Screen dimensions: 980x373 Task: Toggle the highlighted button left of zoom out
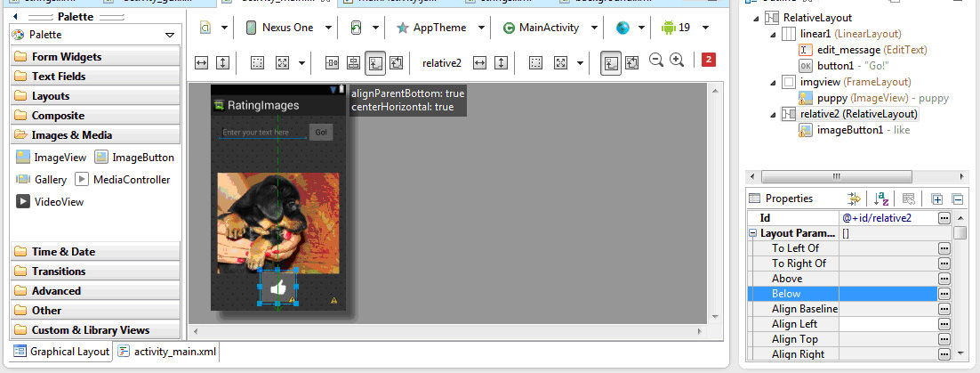click(x=611, y=62)
